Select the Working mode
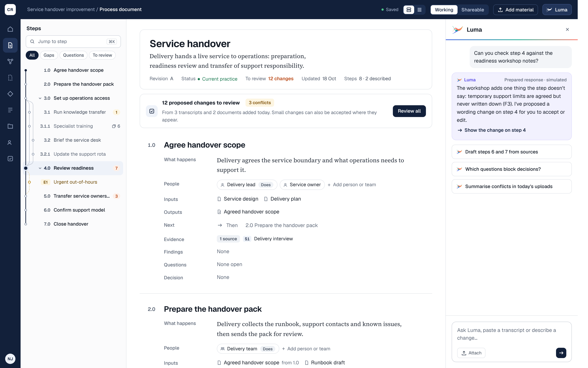Viewport: 588px width, 368px height. (444, 10)
